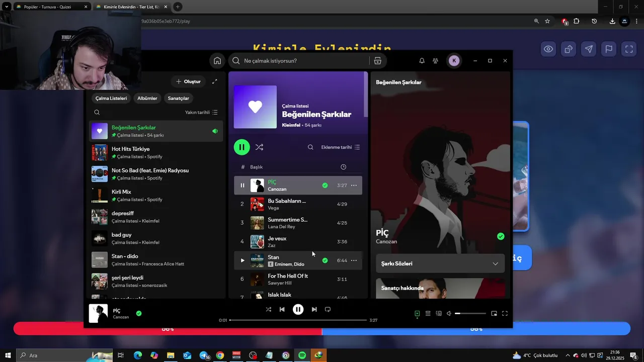Open more options for PİÇ track row
Image resolution: width=644 pixels, height=362 pixels.
(354, 186)
